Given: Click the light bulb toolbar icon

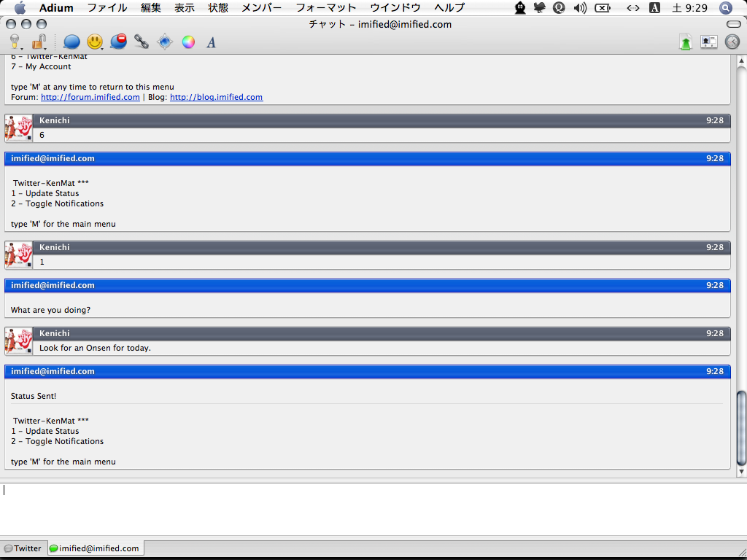Looking at the screenshot, I should [16, 42].
